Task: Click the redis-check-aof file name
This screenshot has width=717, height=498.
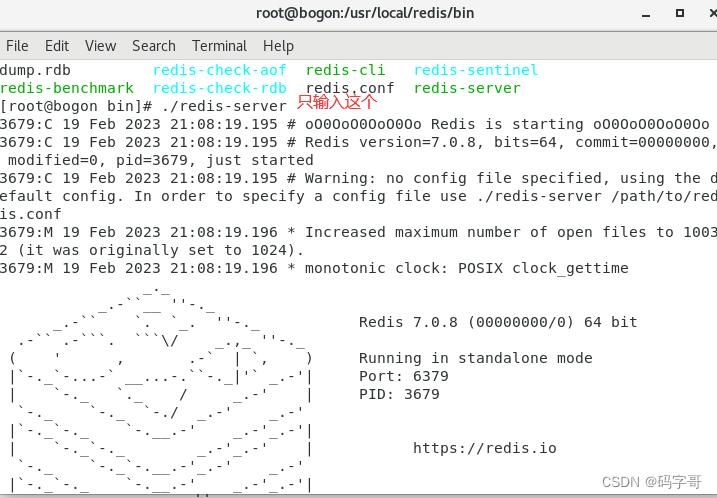Action: 219,70
